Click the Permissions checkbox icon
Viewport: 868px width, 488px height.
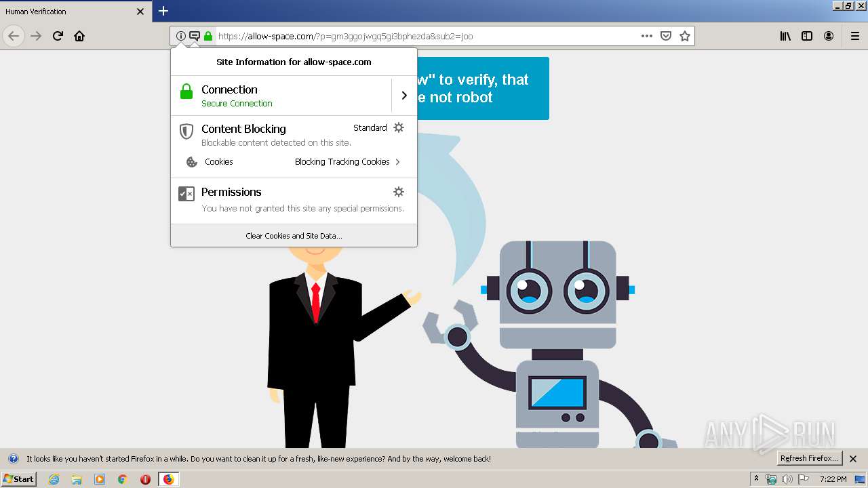tap(186, 194)
